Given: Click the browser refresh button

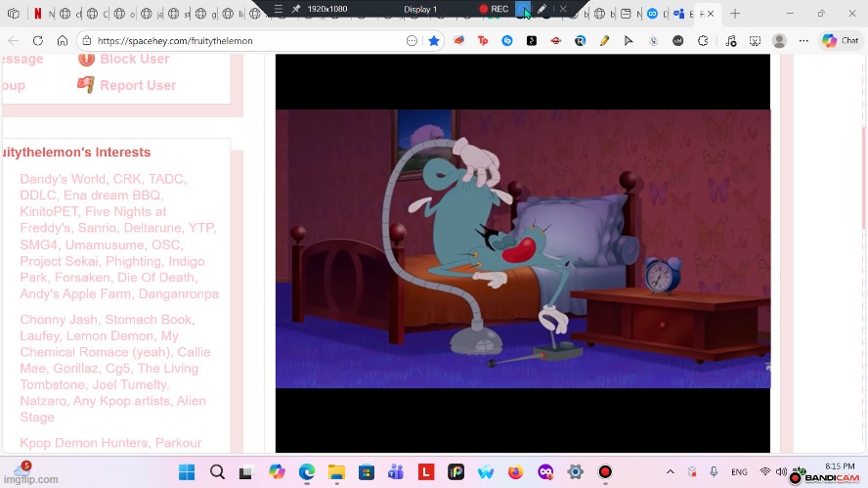Looking at the screenshot, I should [x=38, y=41].
